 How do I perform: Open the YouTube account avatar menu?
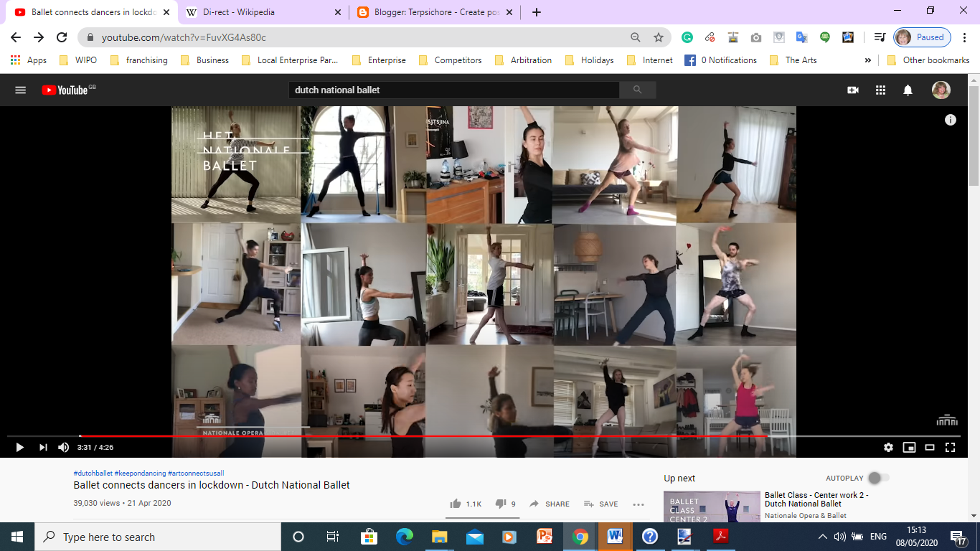tap(941, 90)
